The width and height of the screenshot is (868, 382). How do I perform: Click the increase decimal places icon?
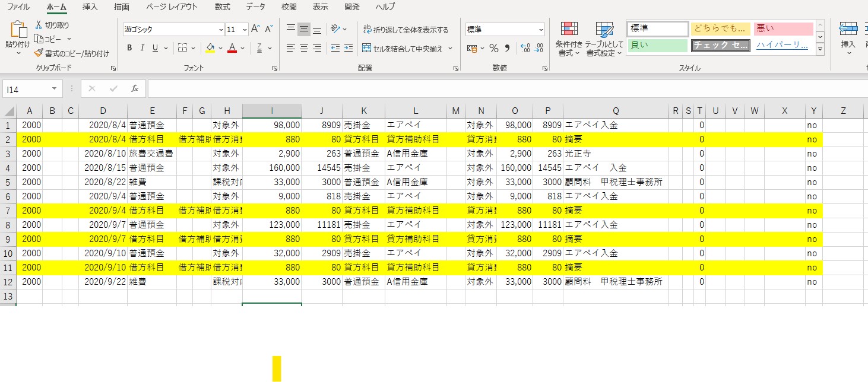[x=525, y=48]
